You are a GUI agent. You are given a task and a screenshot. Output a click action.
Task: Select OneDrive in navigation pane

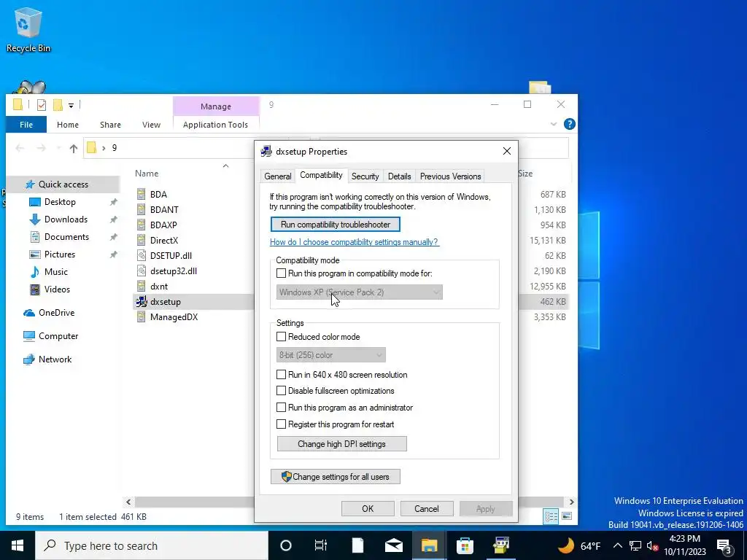[x=56, y=313]
